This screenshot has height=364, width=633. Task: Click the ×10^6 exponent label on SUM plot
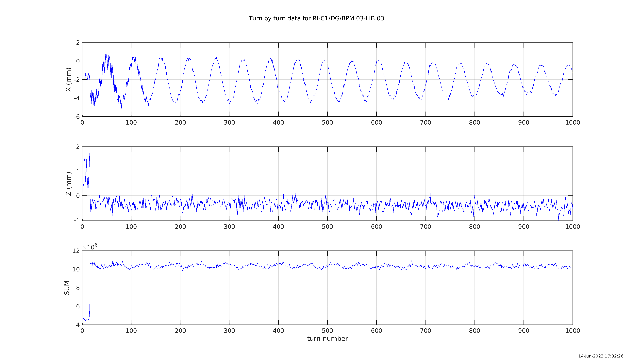pyautogui.click(x=90, y=247)
